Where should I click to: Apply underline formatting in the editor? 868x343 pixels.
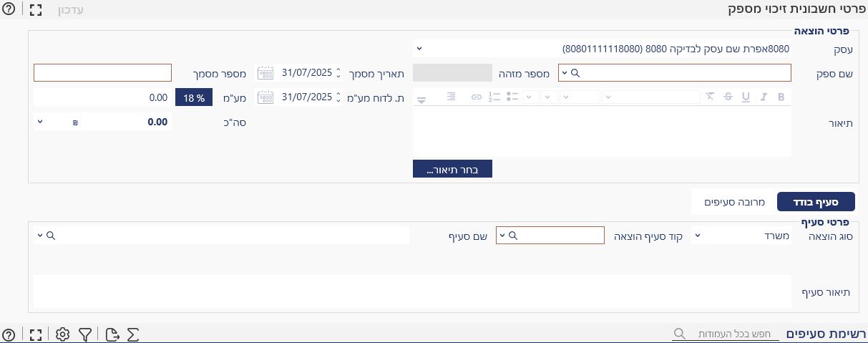point(746,97)
